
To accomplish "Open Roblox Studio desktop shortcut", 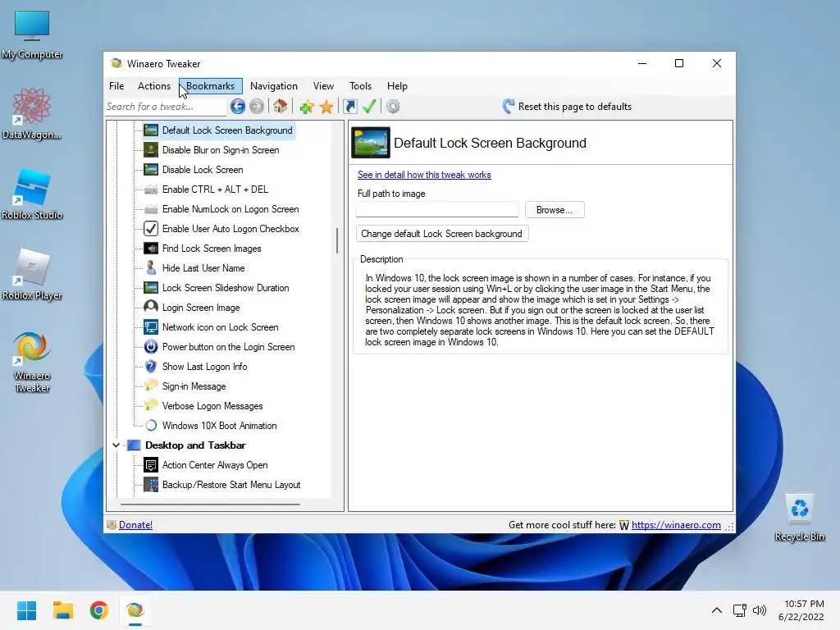I will tap(32, 194).
